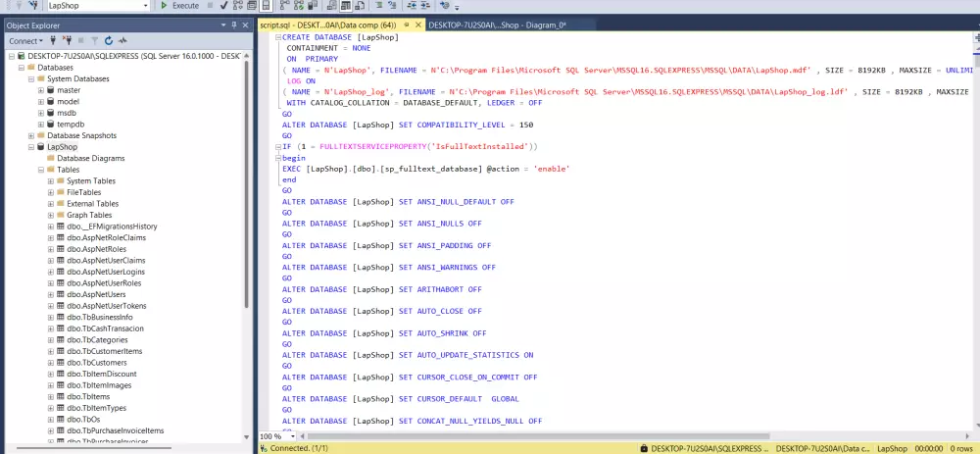Expand the master database node
980x454 pixels.
pyautogui.click(x=41, y=90)
